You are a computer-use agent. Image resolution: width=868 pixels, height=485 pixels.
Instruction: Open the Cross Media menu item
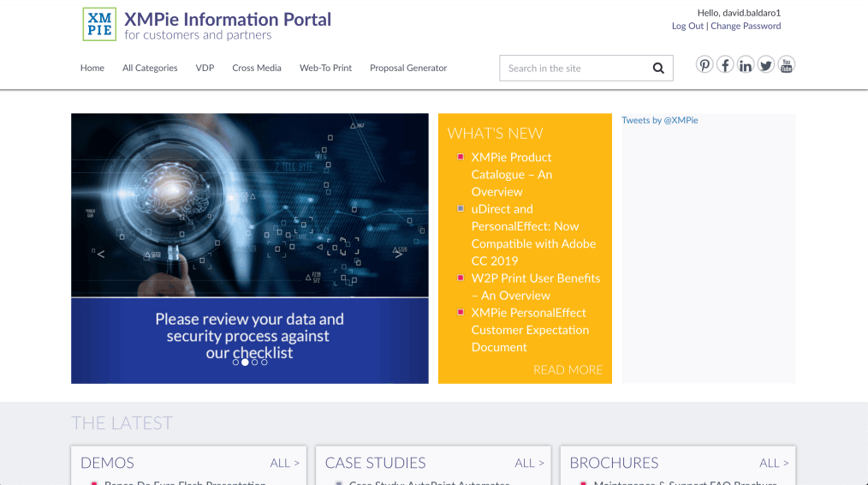(257, 68)
